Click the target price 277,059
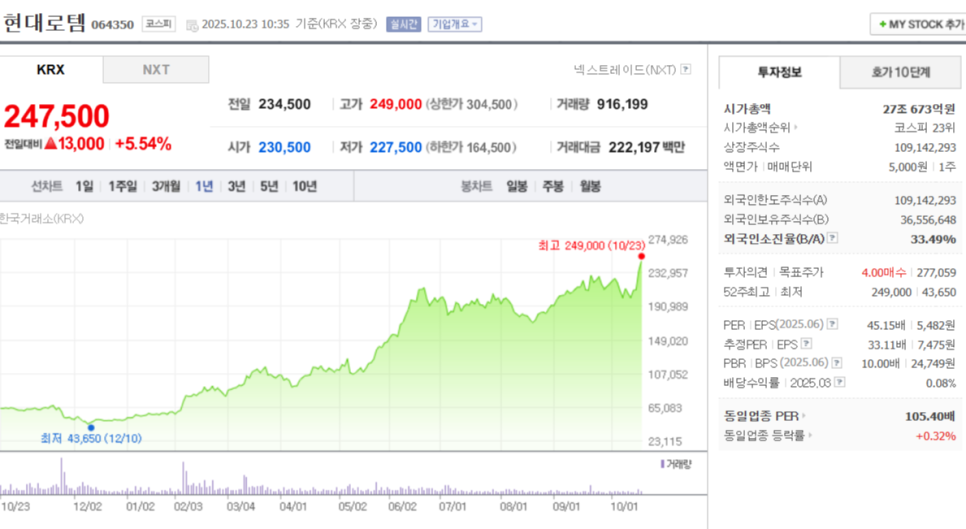 (x=936, y=272)
